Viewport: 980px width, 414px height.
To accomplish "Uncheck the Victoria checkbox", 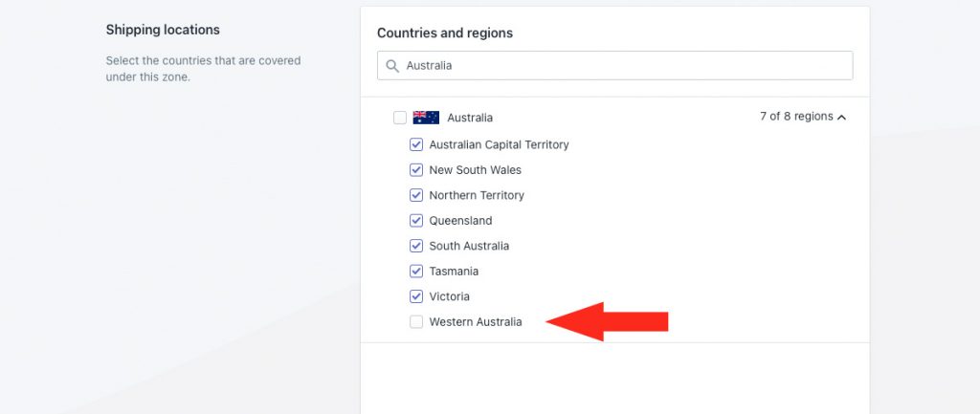I will (416, 296).
